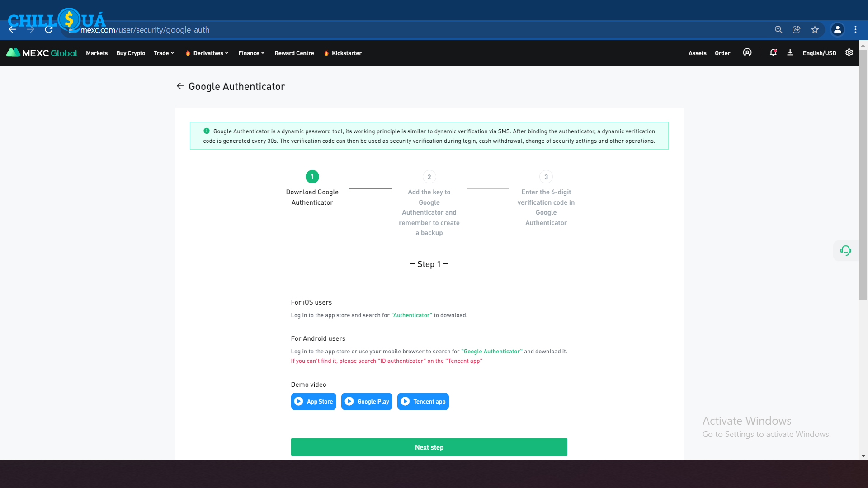The height and width of the screenshot is (488, 868).
Task: Click the green Next step button
Action: pyautogui.click(x=429, y=447)
